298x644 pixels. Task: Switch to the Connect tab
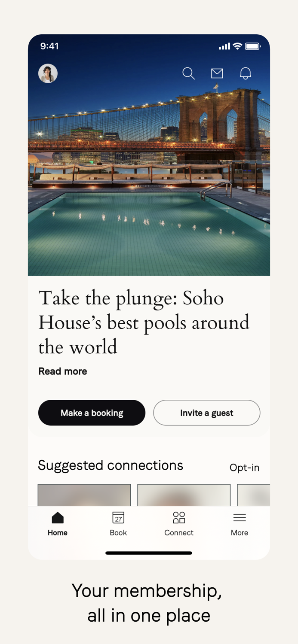coord(178,524)
